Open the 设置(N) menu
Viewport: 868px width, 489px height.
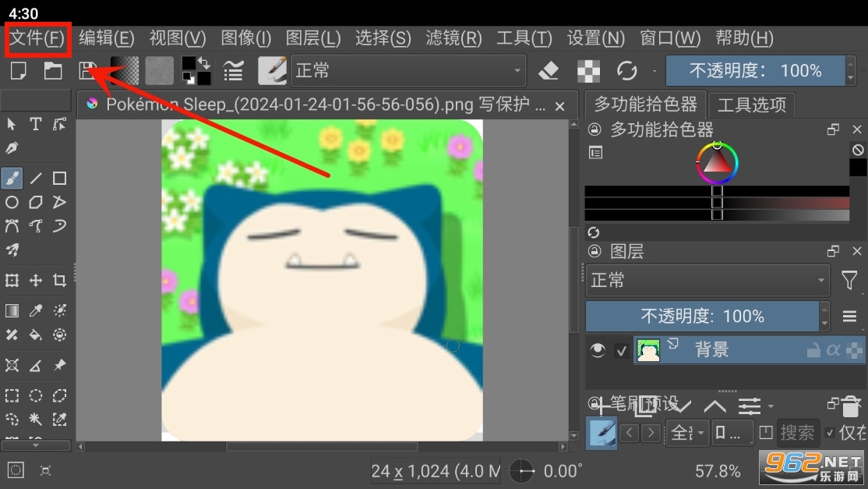pyautogui.click(x=595, y=38)
